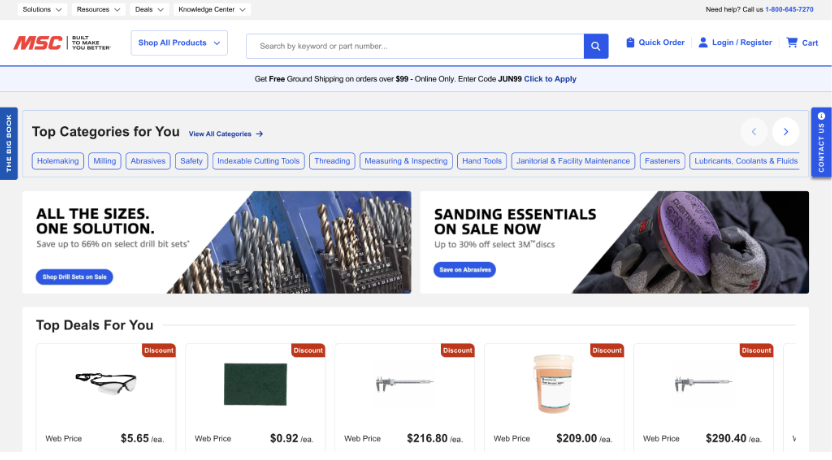Click the $0.92 /ea. price
The width and height of the screenshot is (832, 460).
coord(291,438)
